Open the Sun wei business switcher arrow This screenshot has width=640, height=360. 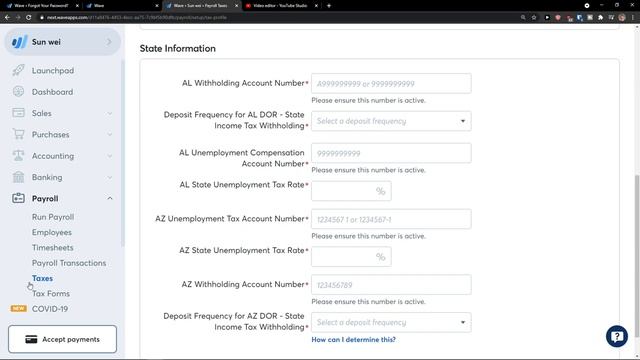(109, 42)
